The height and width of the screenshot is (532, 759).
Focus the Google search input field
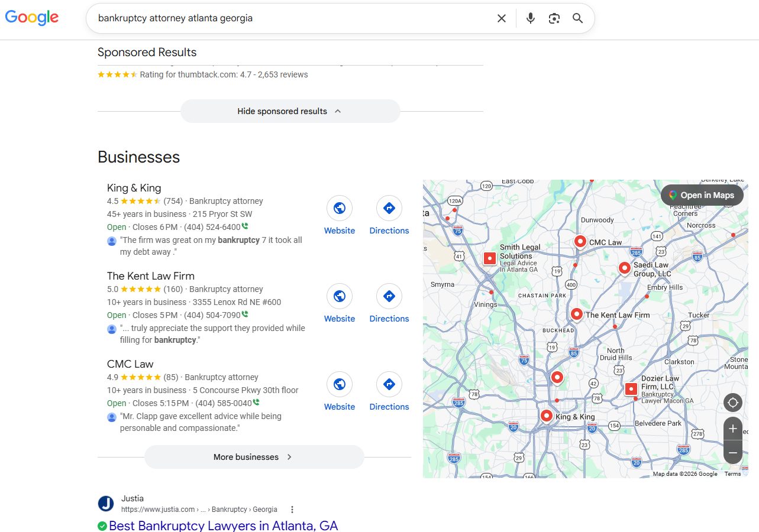(293, 18)
